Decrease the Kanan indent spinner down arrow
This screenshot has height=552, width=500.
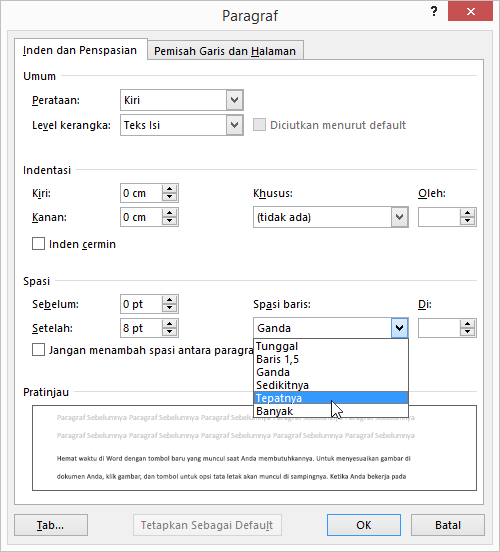pyautogui.click(x=169, y=221)
